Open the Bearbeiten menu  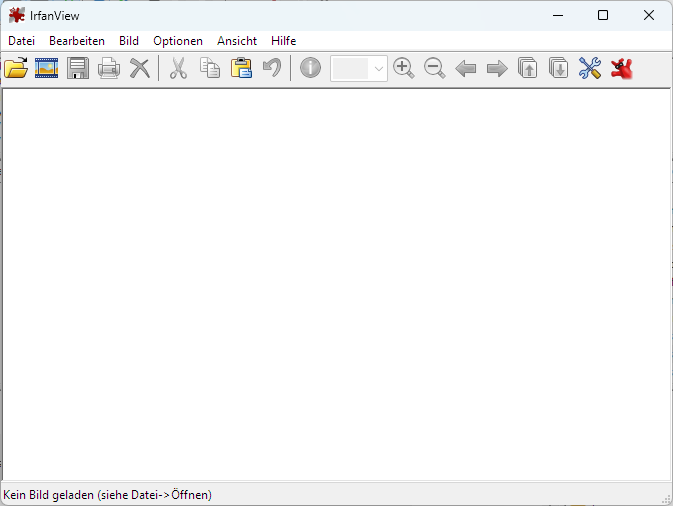(77, 41)
